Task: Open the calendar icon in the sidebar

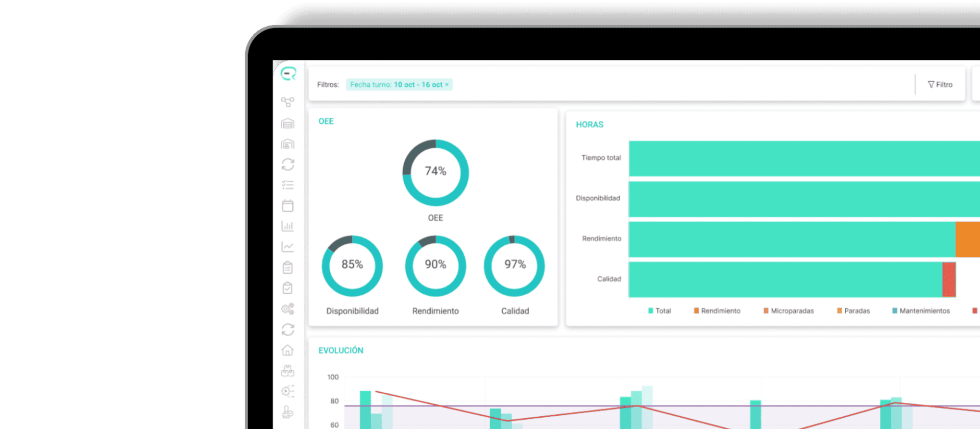Action: point(288,205)
